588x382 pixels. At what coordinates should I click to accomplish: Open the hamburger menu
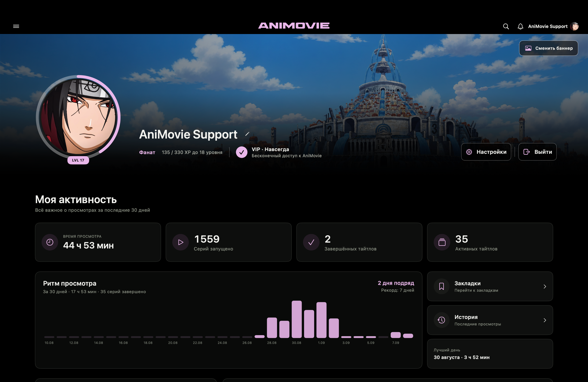pyautogui.click(x=16, y=26)
